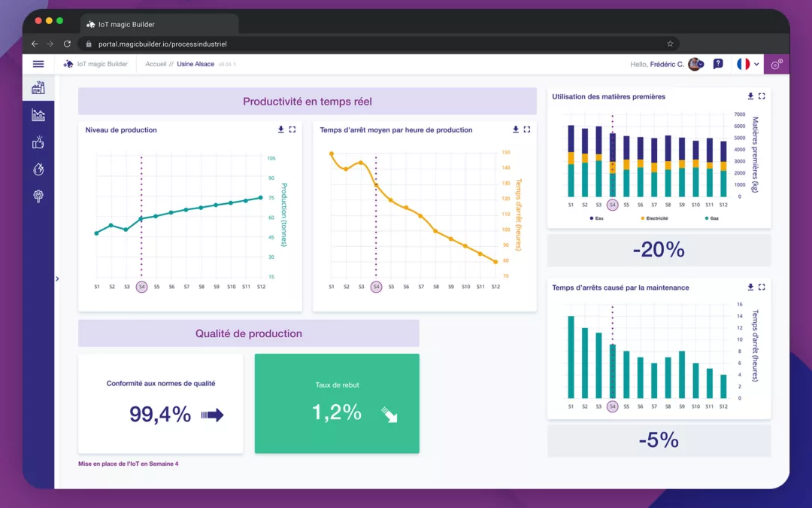Open the energy flame icon in sidebar
This screenshot has width=812, height=508.
click(38, 169)
